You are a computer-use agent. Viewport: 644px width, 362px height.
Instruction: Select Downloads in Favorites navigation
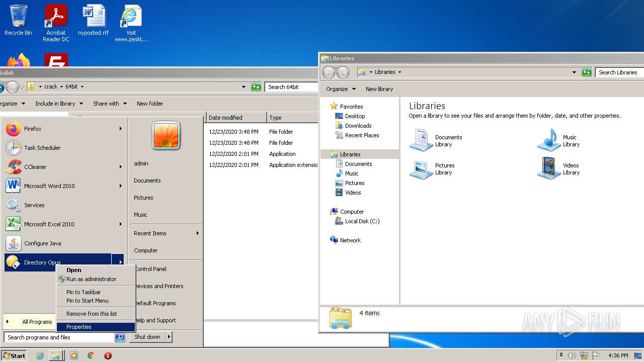tap(358, 126)
